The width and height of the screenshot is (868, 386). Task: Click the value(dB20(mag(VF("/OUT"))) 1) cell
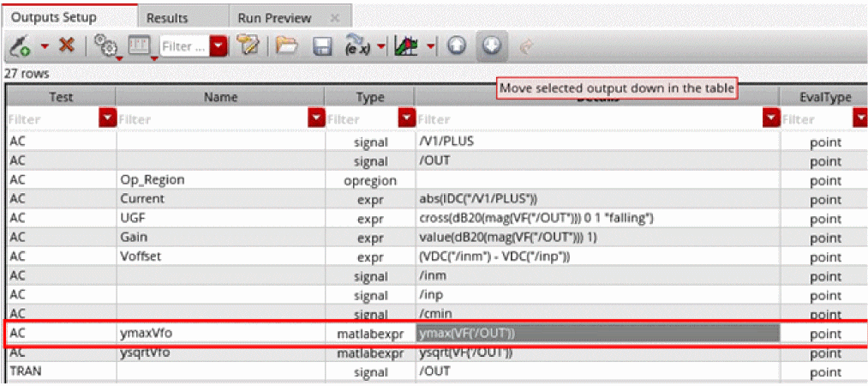click(598, 238)
